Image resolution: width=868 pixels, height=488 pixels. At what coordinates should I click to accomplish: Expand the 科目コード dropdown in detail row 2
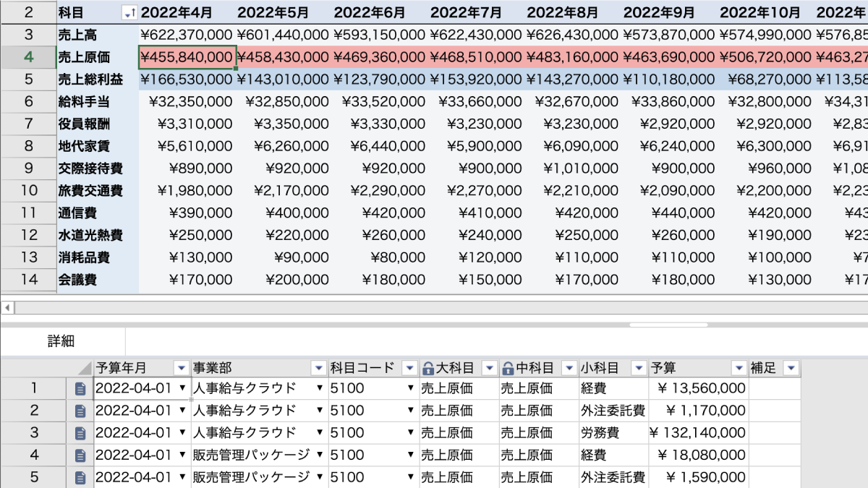pos(411,411)
